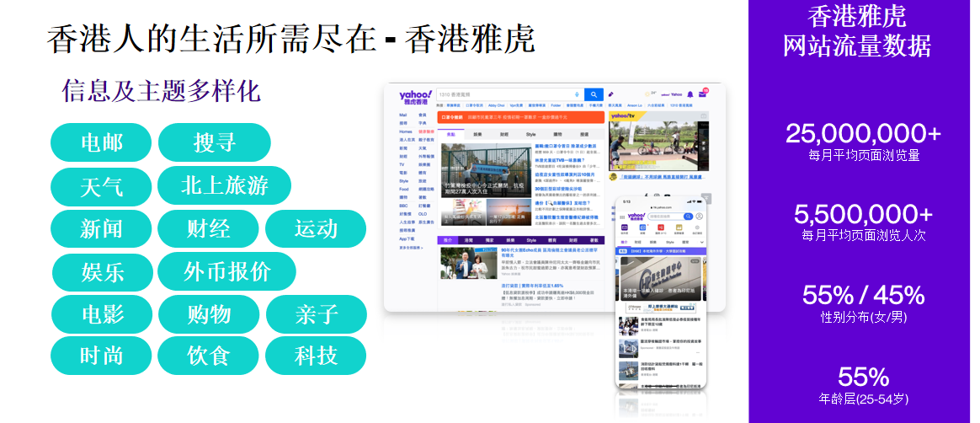The image size is (980, 423).
Task: Click the 55% / 45% gender figure
Action: tap(863, 295)
